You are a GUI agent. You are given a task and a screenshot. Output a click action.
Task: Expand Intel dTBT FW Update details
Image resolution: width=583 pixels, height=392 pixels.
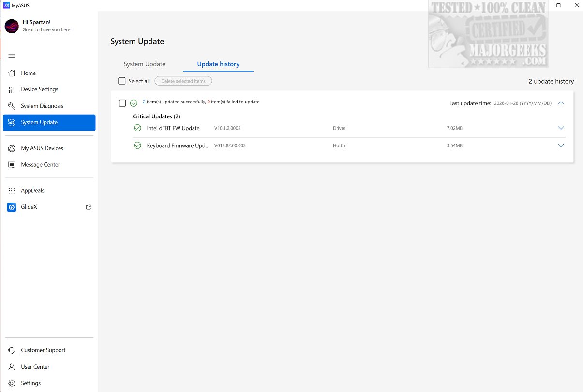coord(561,128)
